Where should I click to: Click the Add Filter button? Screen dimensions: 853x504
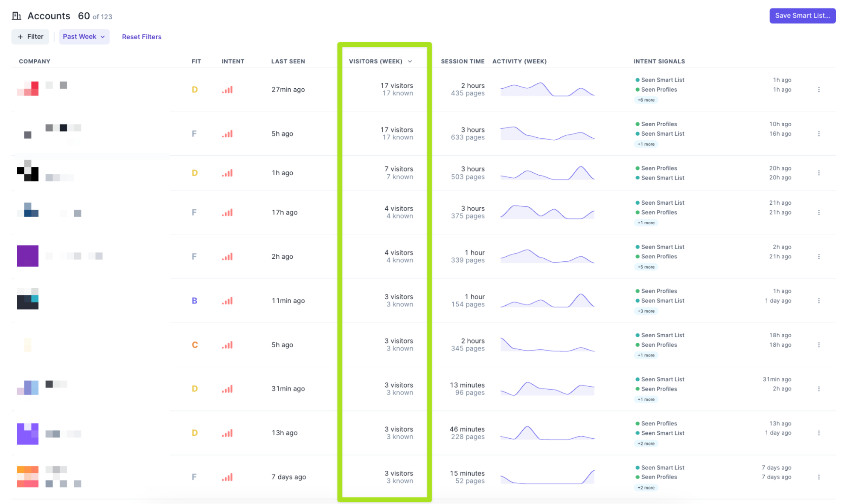(31, 37)
